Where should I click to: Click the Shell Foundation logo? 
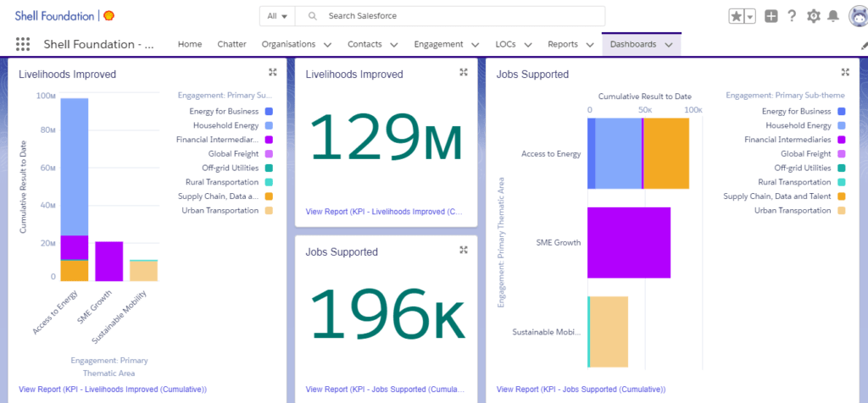64,16
